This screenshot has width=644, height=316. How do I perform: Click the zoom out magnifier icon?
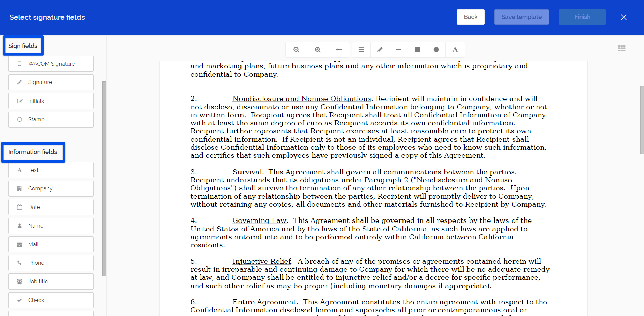click(x=296, y=50)
